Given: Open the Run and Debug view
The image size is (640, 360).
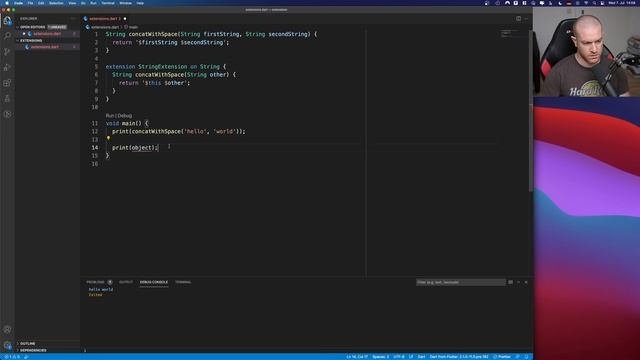Looking at the screenshot, I should (x=7, y=67).
